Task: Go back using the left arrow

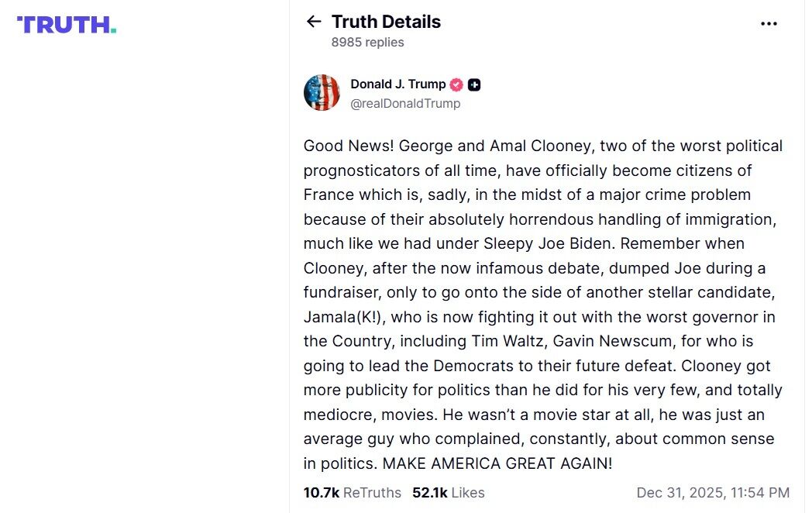Action: click(x=313, y=22)
